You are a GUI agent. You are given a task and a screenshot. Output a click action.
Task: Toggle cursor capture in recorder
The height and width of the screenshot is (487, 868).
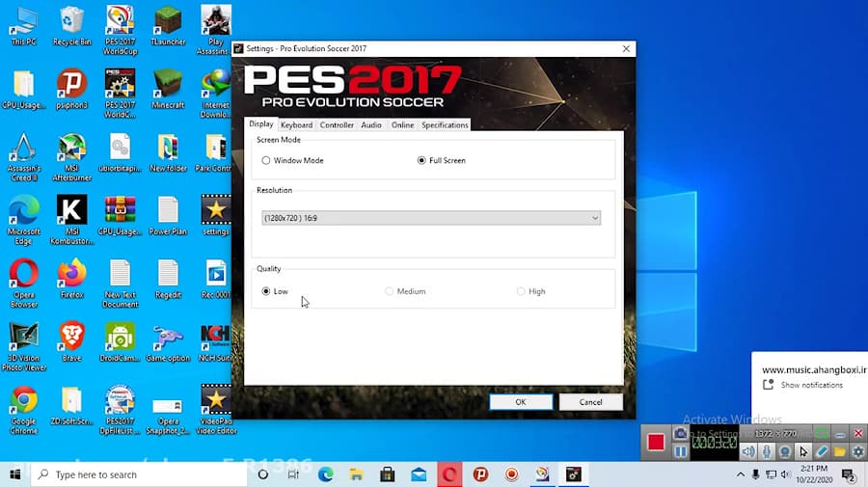(x=803, y=451)
